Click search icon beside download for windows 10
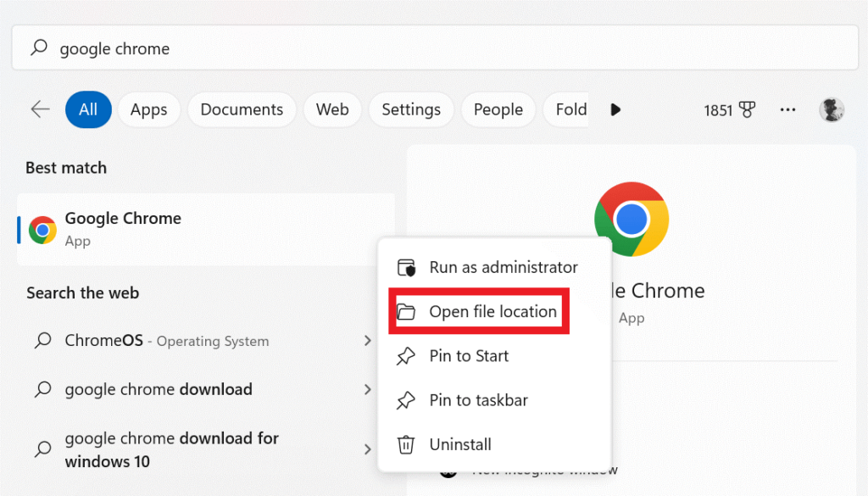 pyautogui.click(x=42, y=449)
